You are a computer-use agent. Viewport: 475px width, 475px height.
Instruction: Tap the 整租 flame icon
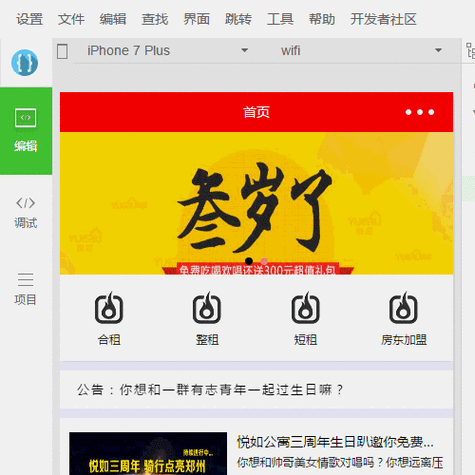click(x=207, y=308)
